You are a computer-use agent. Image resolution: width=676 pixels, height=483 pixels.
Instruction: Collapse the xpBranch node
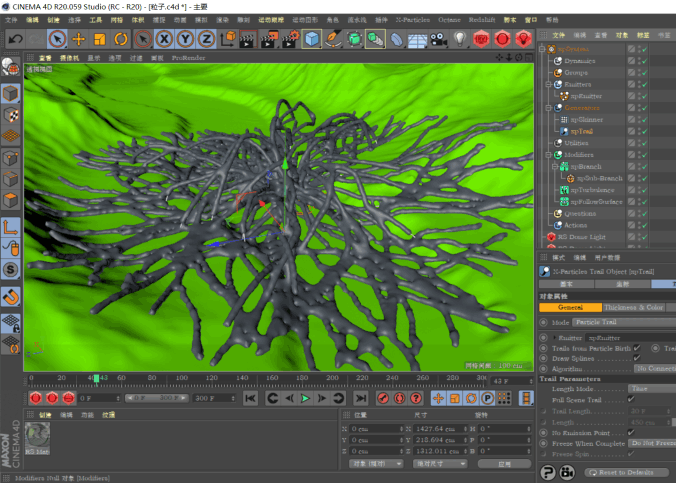coord(555,166)
